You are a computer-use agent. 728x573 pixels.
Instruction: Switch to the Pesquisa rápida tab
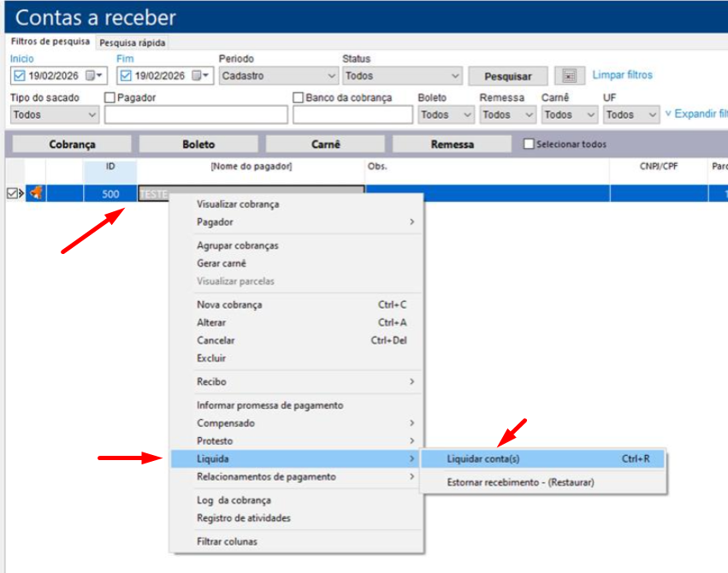(x=132, y=43)
